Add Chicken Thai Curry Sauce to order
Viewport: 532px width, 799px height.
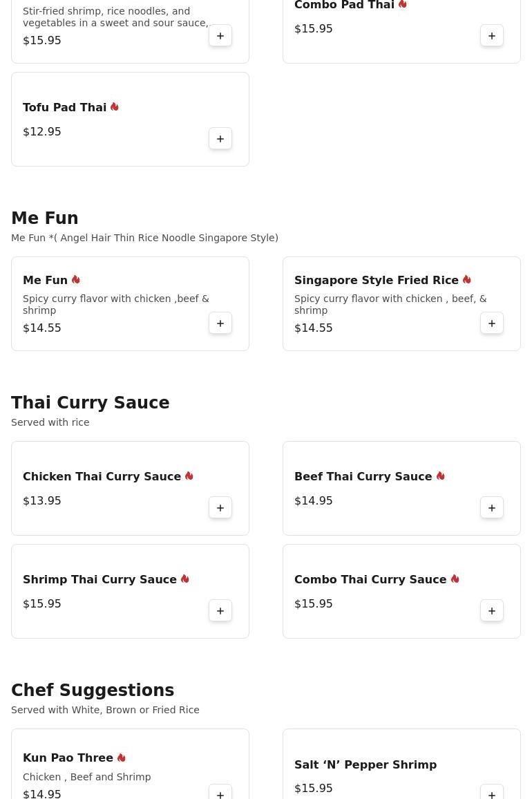click(220, 507)
